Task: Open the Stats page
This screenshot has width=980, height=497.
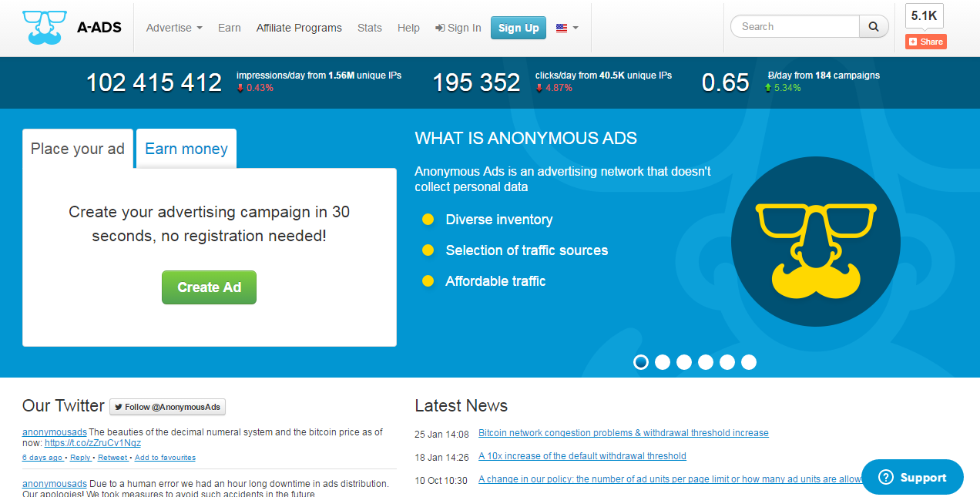Action: [370, 28]
